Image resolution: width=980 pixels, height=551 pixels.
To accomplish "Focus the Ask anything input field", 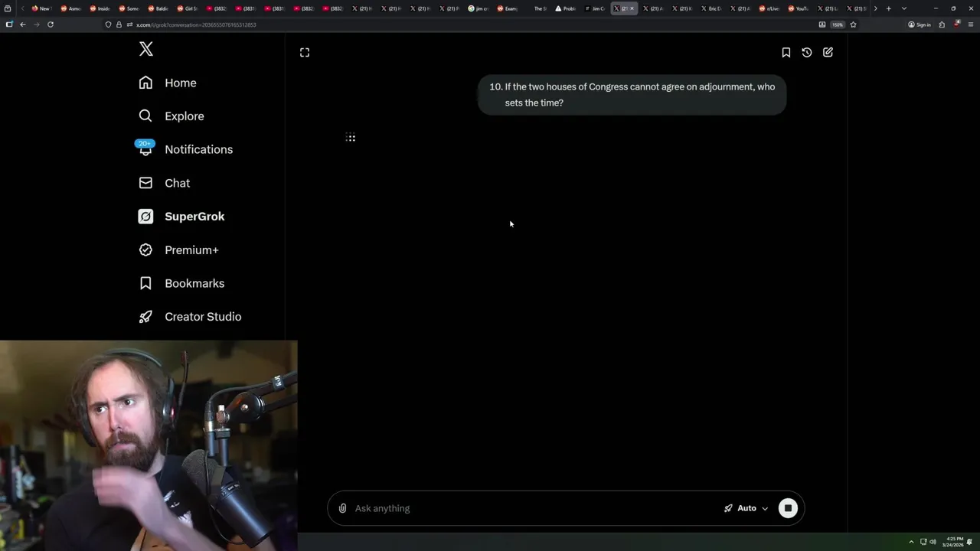I will click(x=534, y=508).
